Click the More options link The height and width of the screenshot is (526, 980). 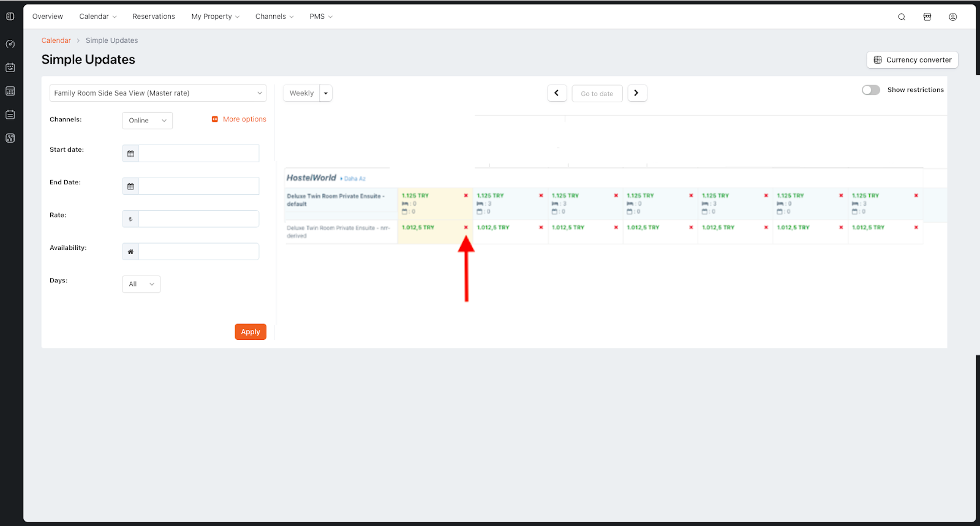pos(244,119)
